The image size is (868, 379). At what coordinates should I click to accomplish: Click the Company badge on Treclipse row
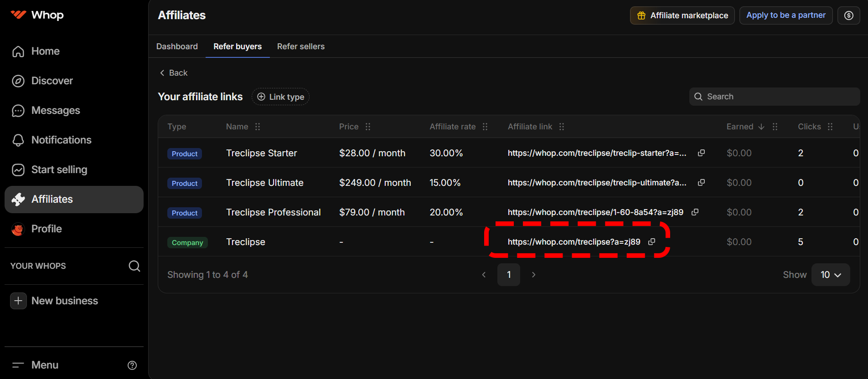click(187, 243)
